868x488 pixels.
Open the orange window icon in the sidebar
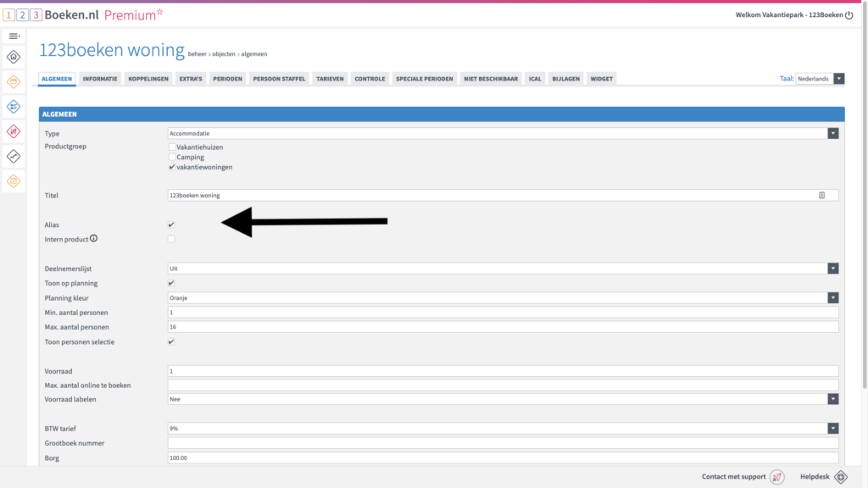click(14, 82)
